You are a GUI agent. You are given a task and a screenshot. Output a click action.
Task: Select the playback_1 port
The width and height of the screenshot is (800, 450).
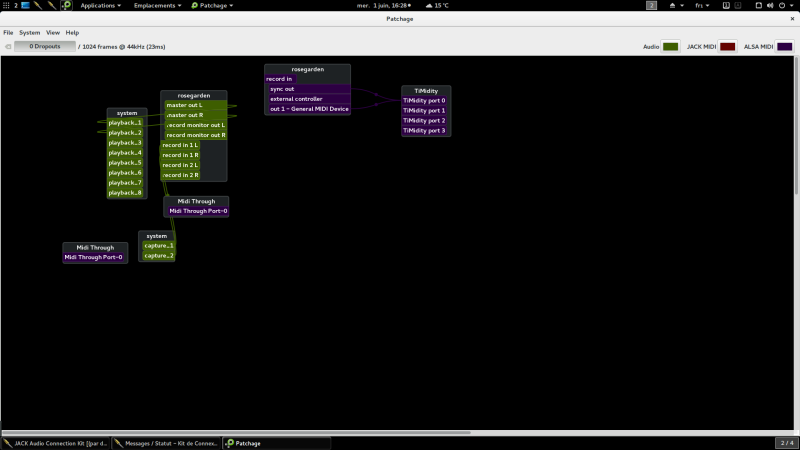(125, 123)
